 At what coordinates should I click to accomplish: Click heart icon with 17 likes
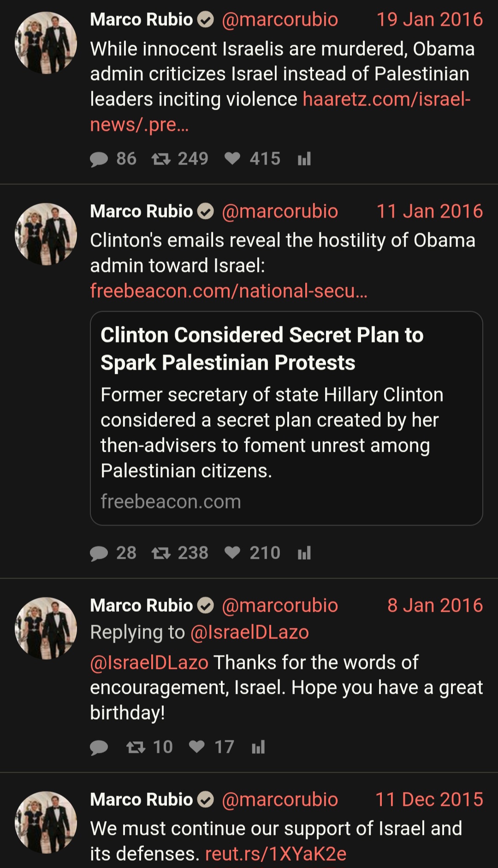pos(197,746)
